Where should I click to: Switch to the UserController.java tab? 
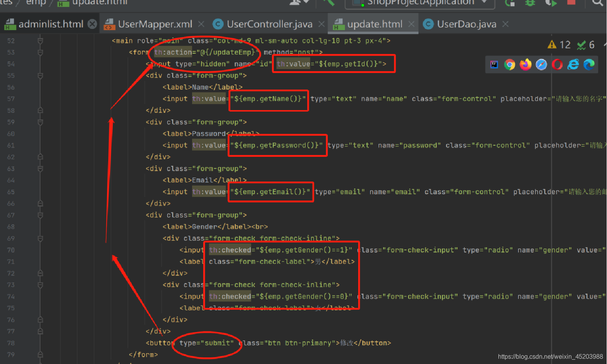(x=269, y=24)
